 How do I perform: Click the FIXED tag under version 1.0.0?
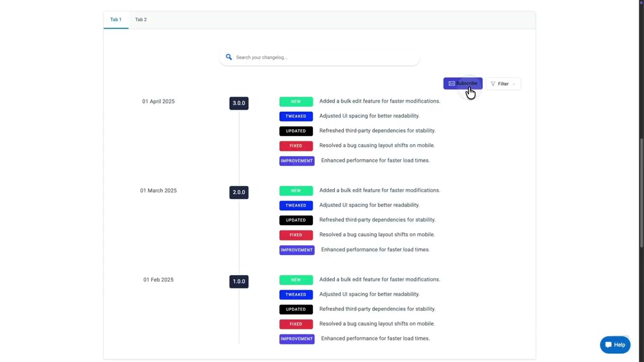296,324
